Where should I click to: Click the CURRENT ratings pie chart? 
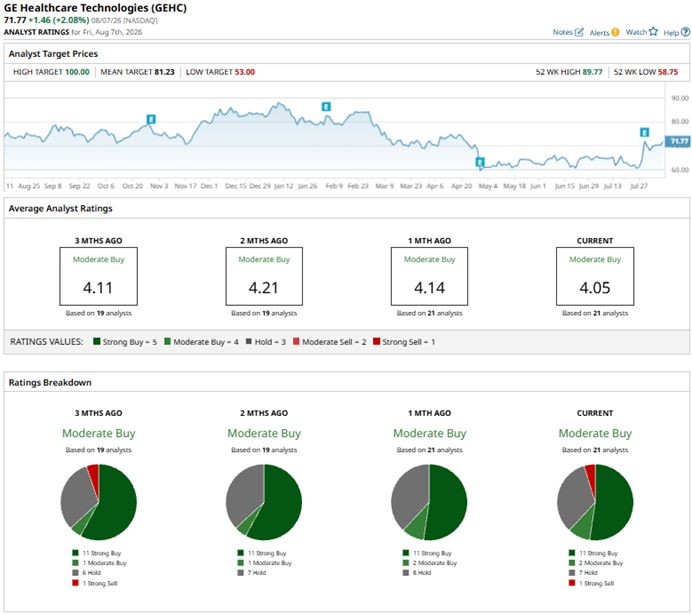[595, 502]
